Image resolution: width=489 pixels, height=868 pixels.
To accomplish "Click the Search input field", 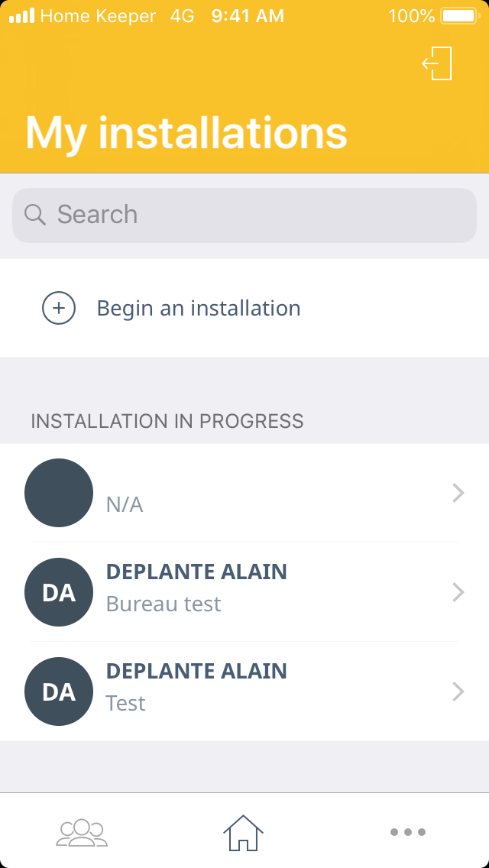I will 260,215.
